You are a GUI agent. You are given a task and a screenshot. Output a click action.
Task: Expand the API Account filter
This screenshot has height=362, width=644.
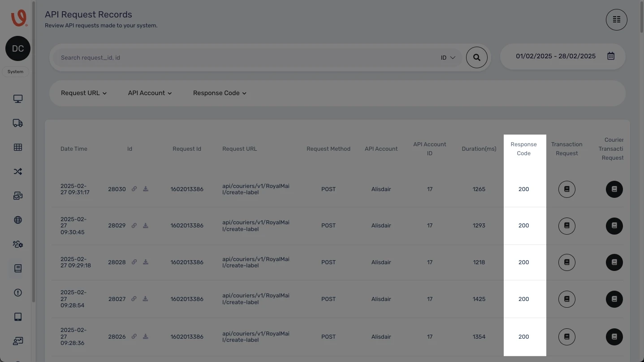click(150, 93)
